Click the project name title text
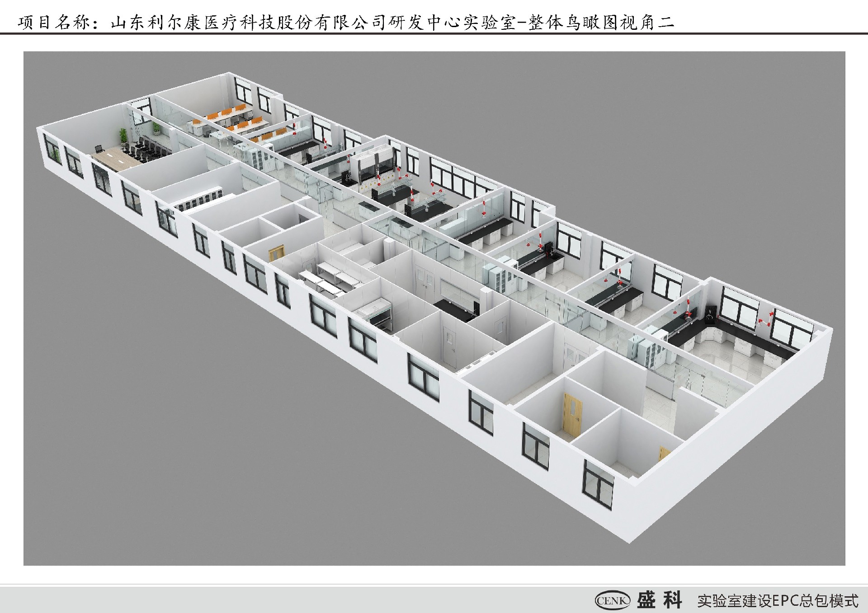 346,22
